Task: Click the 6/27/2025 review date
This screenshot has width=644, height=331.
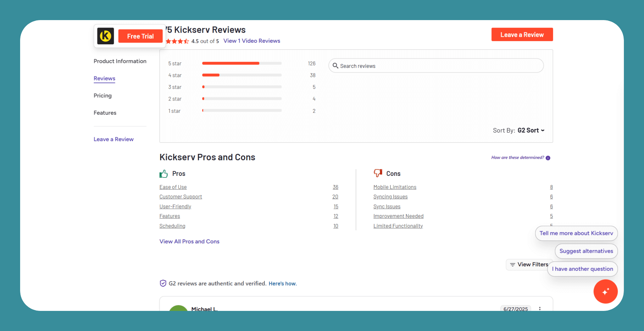Action: pos(516,309)
